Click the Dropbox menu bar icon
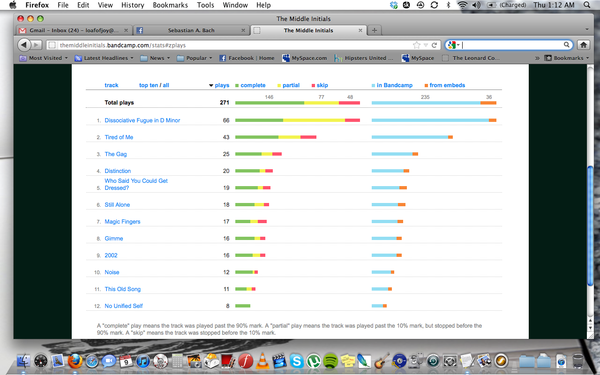The image size is (600, 375). click(x=393, y=5)
